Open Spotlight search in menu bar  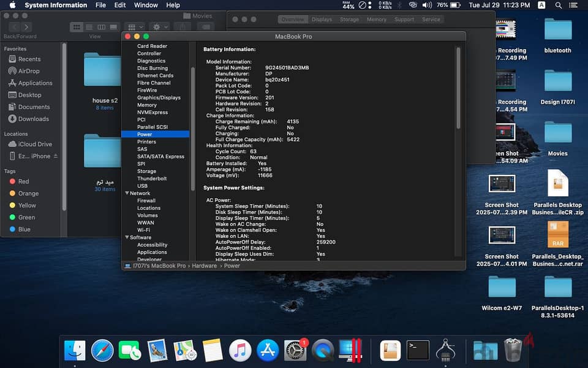559,6
